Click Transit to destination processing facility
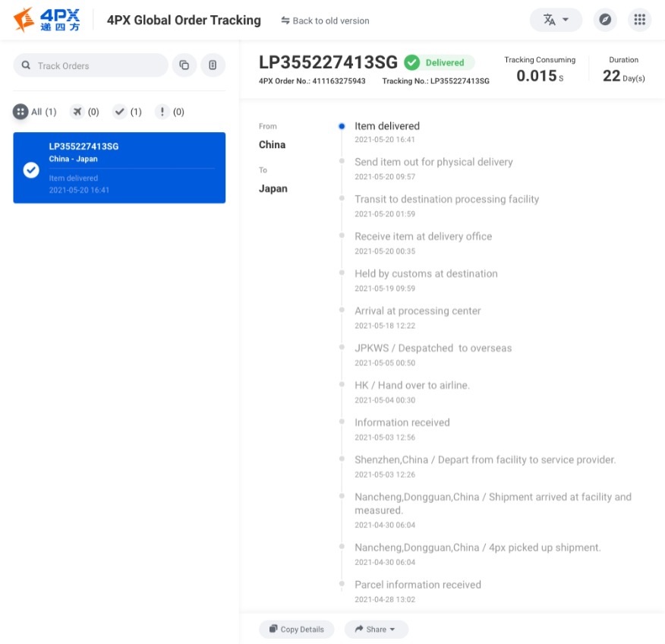The width and height of the screenshot is (665, 644). tap(446, 200)
